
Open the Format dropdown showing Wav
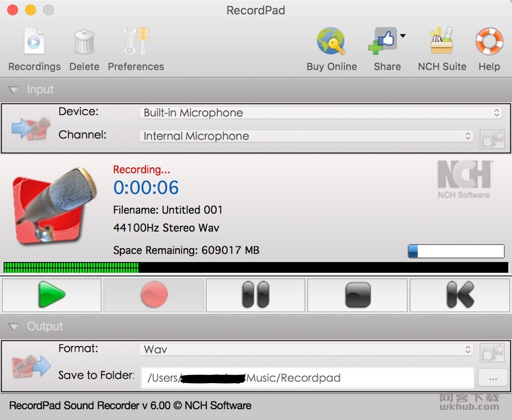point(306,349)
